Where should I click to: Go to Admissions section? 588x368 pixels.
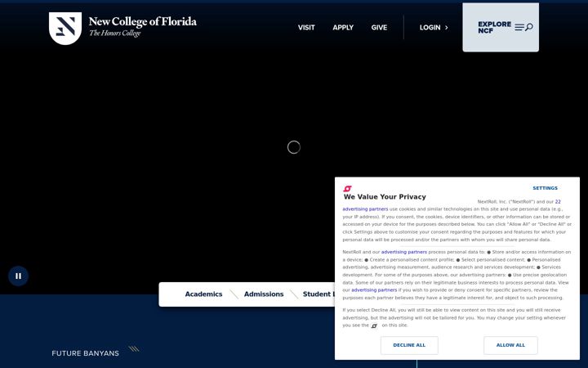264,294
